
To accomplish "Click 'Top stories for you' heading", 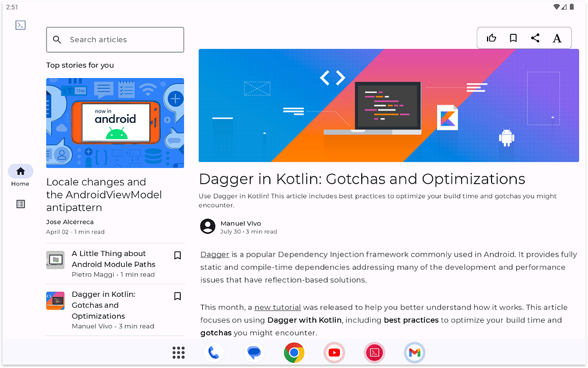I will click(80, 65).
